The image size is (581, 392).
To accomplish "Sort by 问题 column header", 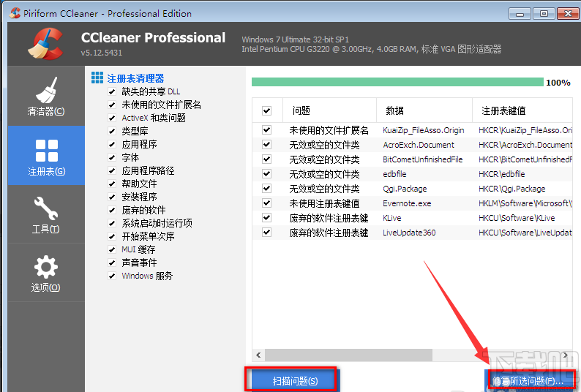I will click(329, 110).
